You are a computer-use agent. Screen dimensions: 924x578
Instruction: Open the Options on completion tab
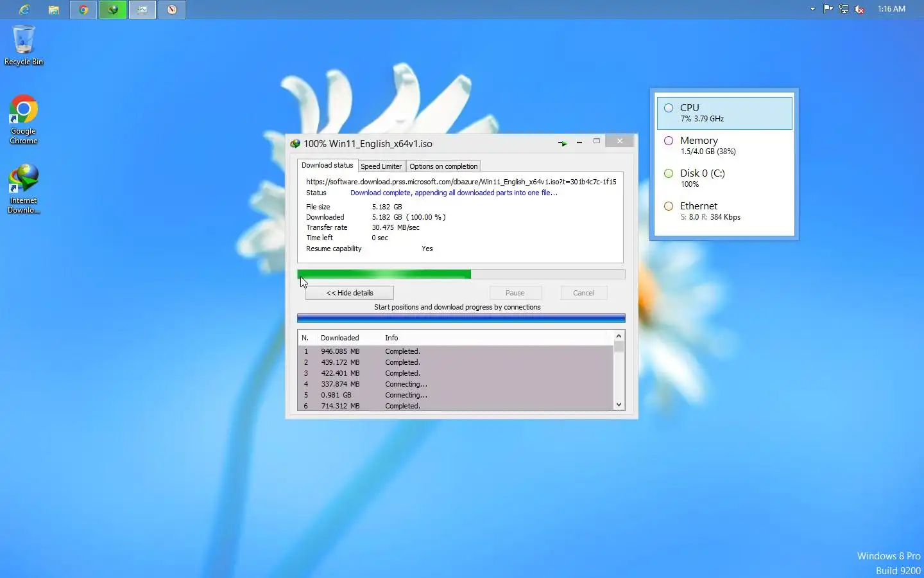[x=443, y=166]
